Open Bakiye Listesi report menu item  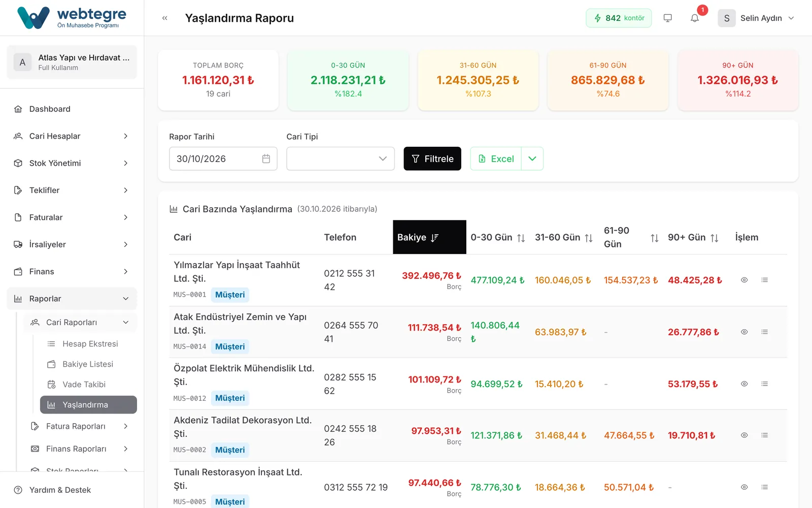click(x=88, y=364)
